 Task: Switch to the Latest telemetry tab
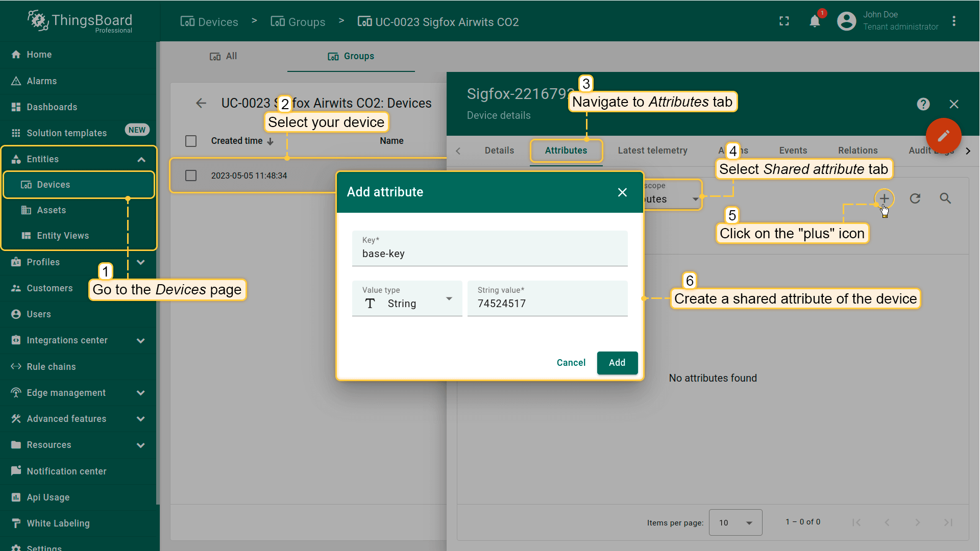pyautogui.click(x=652, y=151)
